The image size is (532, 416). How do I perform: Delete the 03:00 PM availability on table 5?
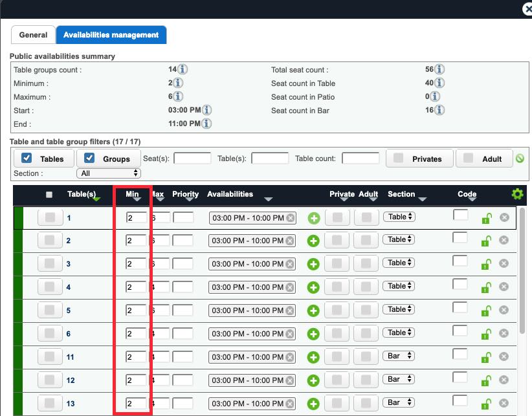(x=291, y=310)
